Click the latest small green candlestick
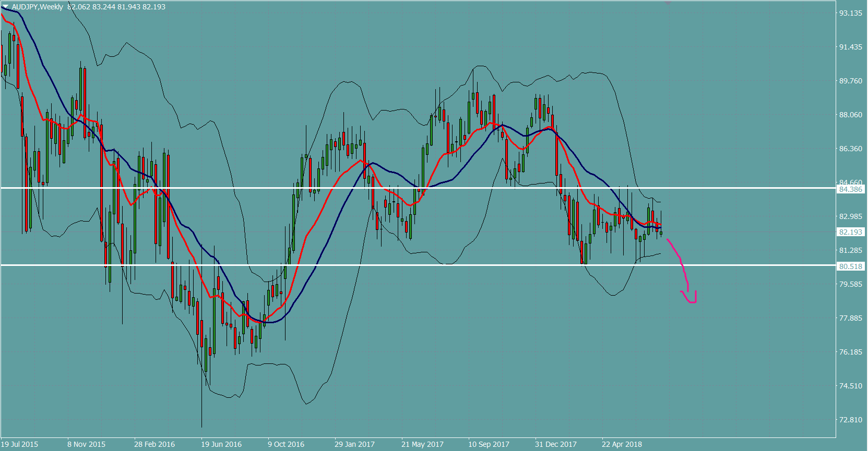 point(661,233)
